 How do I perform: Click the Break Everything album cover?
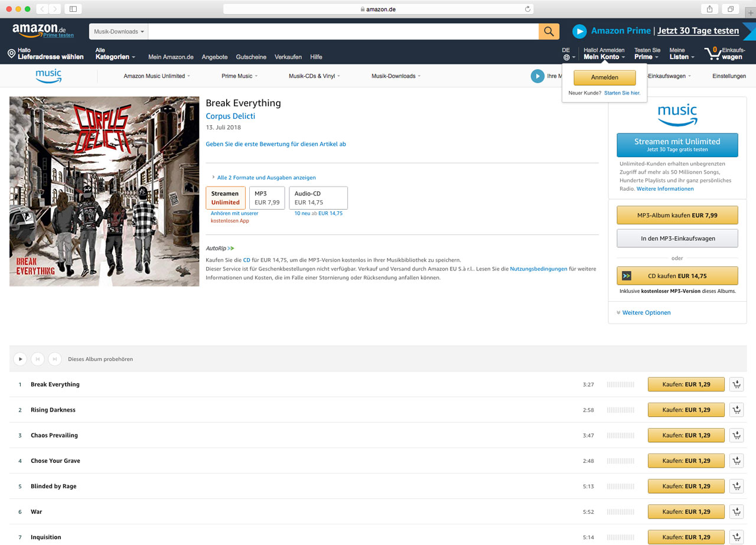(104, 191)
